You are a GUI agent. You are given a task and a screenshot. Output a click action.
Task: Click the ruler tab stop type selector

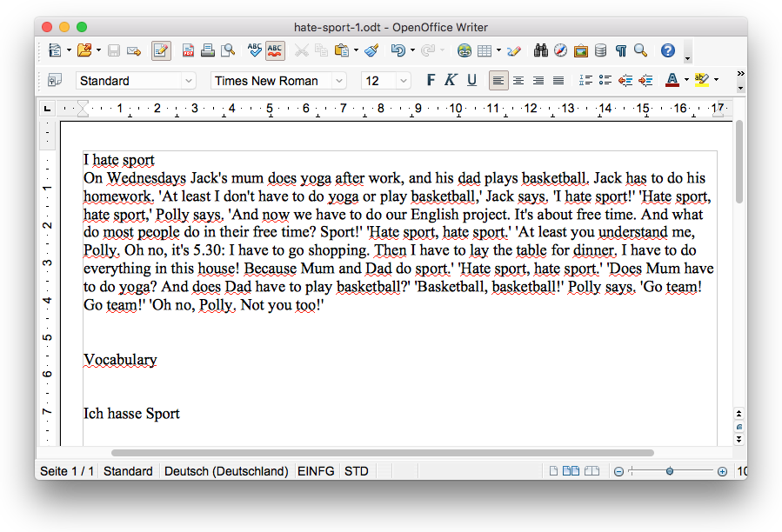(47, 108)
